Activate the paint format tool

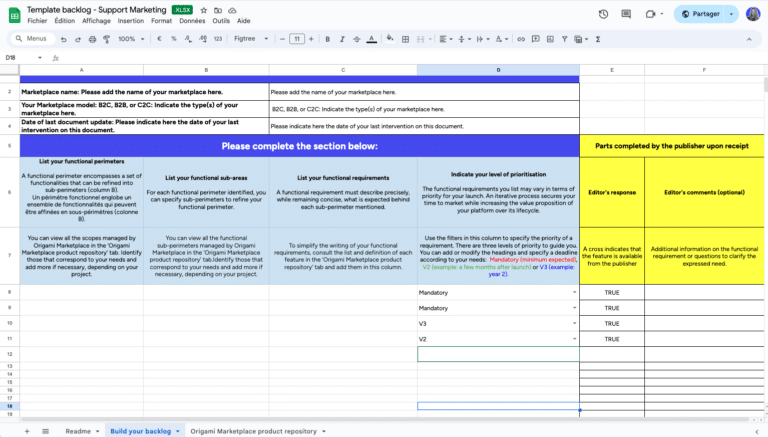106,39
